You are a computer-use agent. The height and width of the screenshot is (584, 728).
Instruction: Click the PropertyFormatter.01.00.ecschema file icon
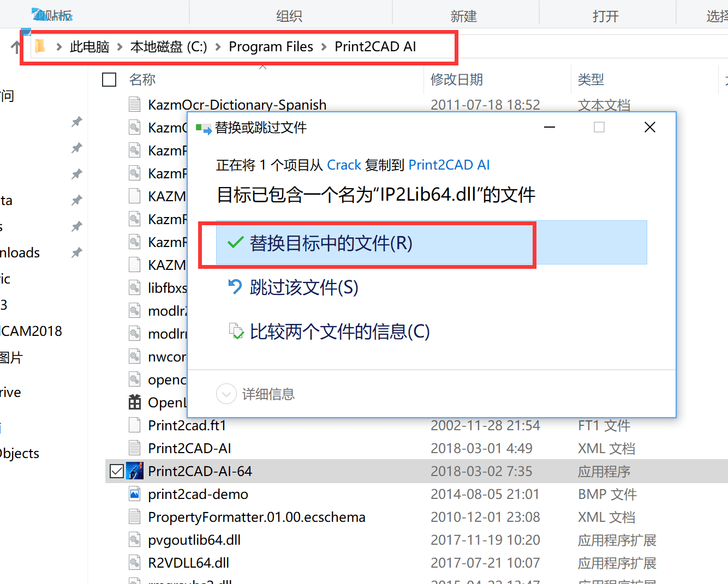click(x=134, y=517)
